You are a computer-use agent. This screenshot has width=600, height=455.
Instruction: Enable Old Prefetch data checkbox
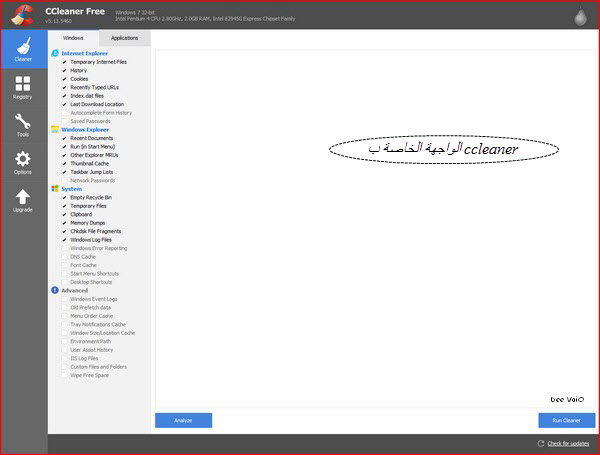(64, 307)
